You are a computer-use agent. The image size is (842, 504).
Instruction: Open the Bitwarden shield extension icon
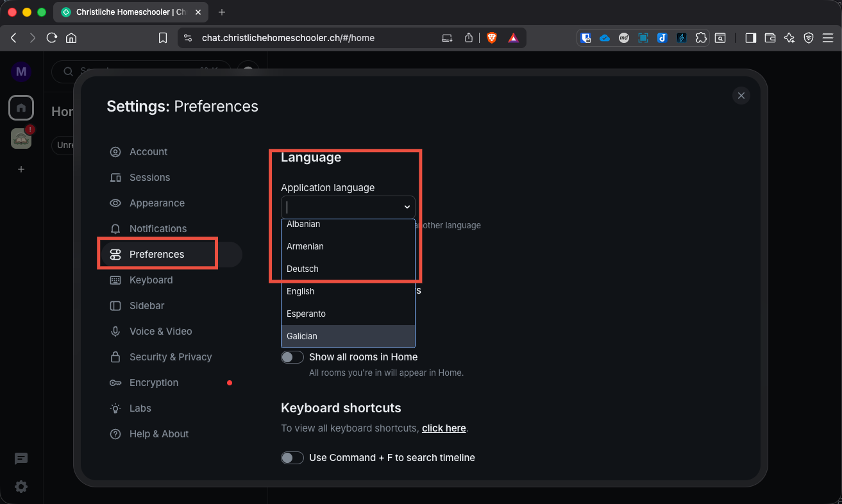pos(585,38)
